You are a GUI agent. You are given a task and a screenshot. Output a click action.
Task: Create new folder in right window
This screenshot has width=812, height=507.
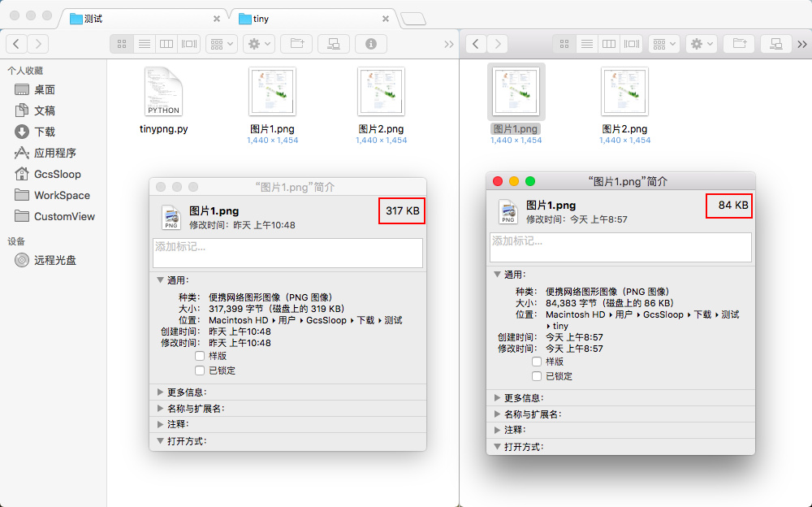coord(740,44)
